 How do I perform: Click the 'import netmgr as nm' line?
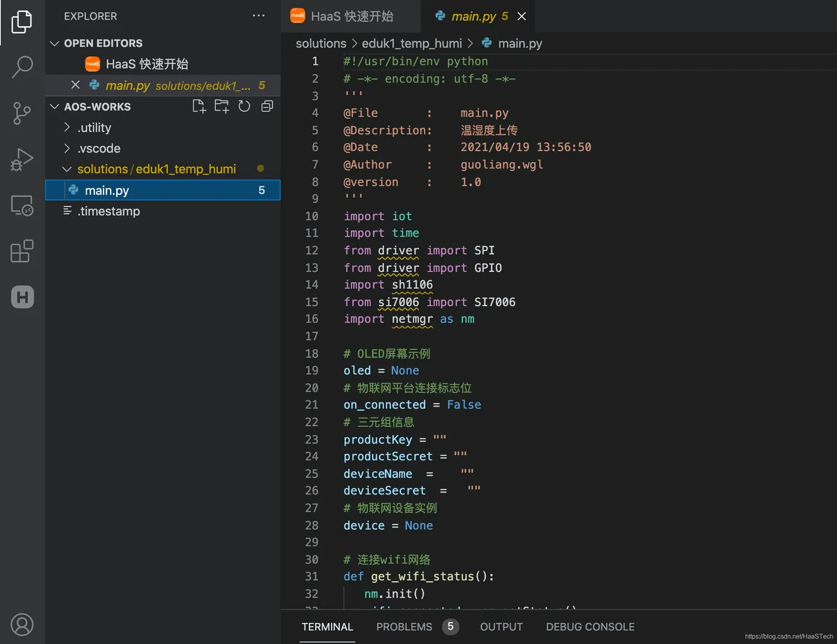click(409, 319)
